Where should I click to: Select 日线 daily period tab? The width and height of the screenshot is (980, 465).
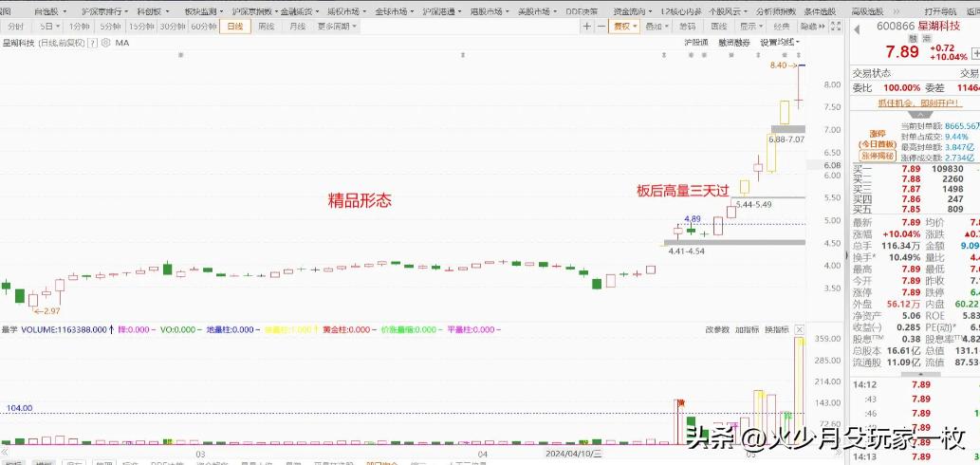tap(235, 27)
